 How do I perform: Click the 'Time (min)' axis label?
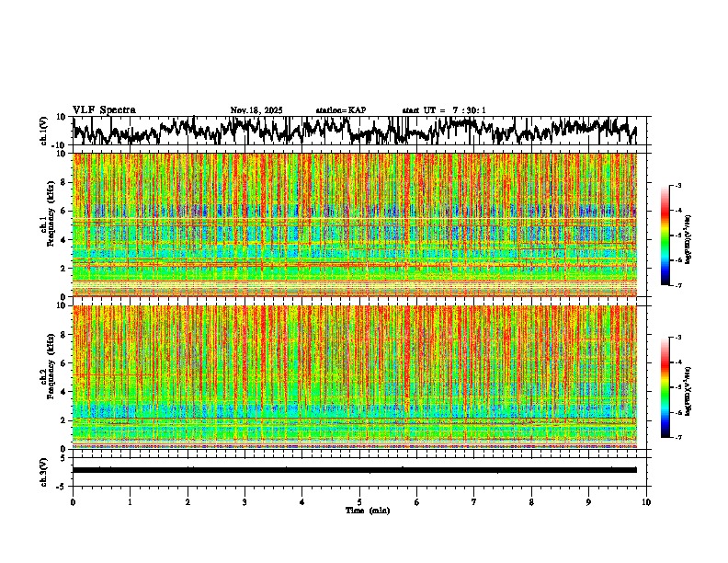tap(368, 511)
